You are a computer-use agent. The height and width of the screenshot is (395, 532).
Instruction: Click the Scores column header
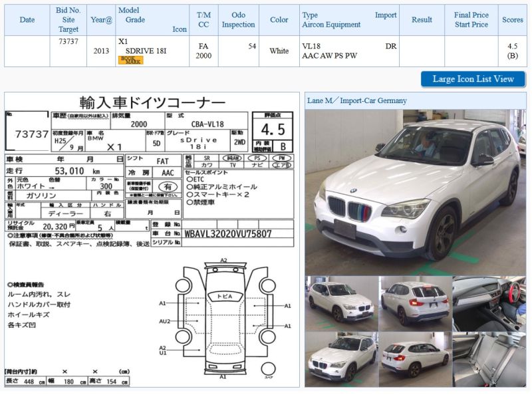pos(512,20)
